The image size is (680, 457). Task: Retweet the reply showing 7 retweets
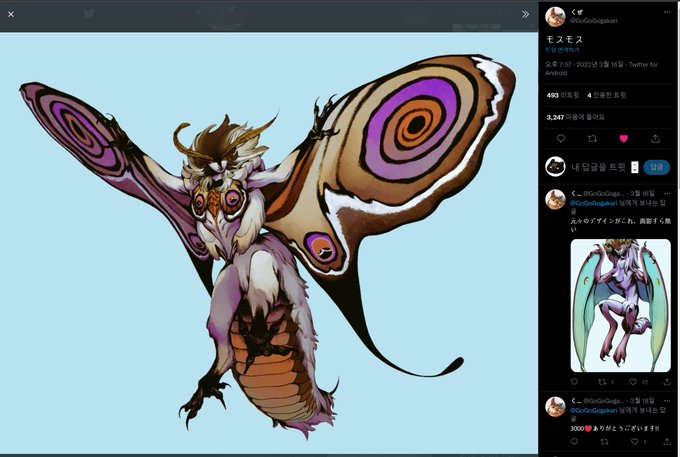(602, 382)
